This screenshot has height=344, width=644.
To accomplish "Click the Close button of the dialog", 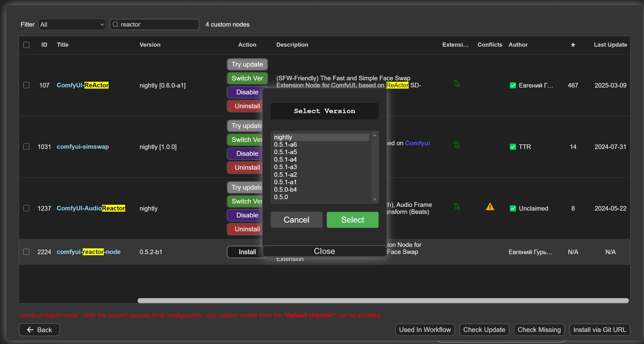I will [324, 251].
